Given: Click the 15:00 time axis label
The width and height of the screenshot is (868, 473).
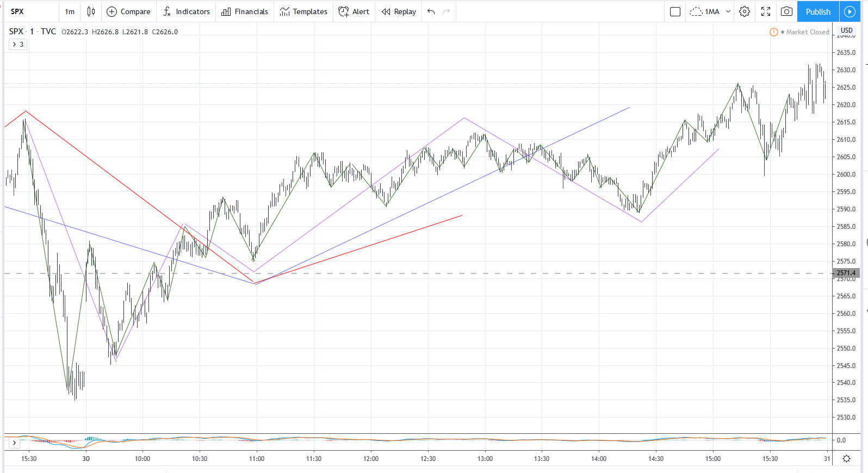Looking at the screenshot, I should 713,459.
